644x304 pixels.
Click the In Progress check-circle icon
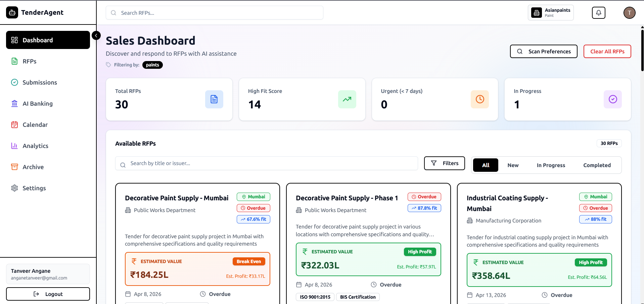click(x=613, y=99)
